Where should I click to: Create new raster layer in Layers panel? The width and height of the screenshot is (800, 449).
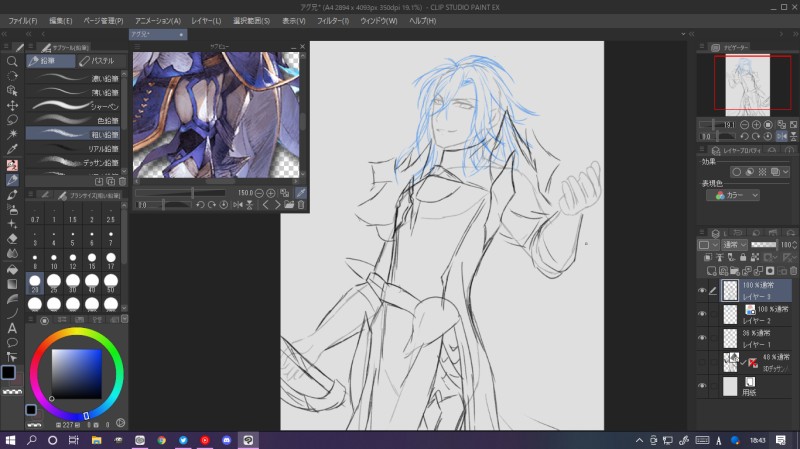[x=711, y=270]
